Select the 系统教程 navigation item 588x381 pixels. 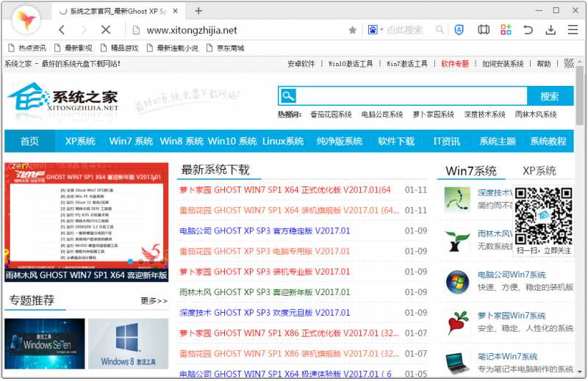coord(548,141)
